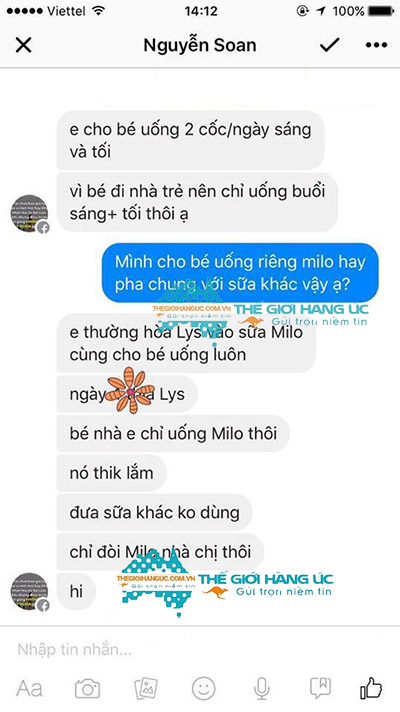Viewport: 400px width, 712px height.
Task: Select the message 'nó thik lắm'
Action: click(x=111, y=473)
